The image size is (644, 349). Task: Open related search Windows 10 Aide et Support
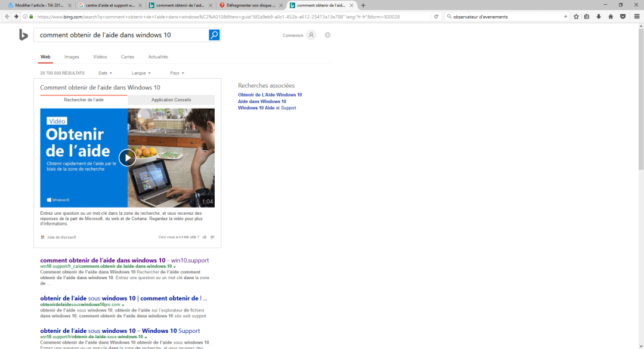pyautogui.click(x=267, y=108)
